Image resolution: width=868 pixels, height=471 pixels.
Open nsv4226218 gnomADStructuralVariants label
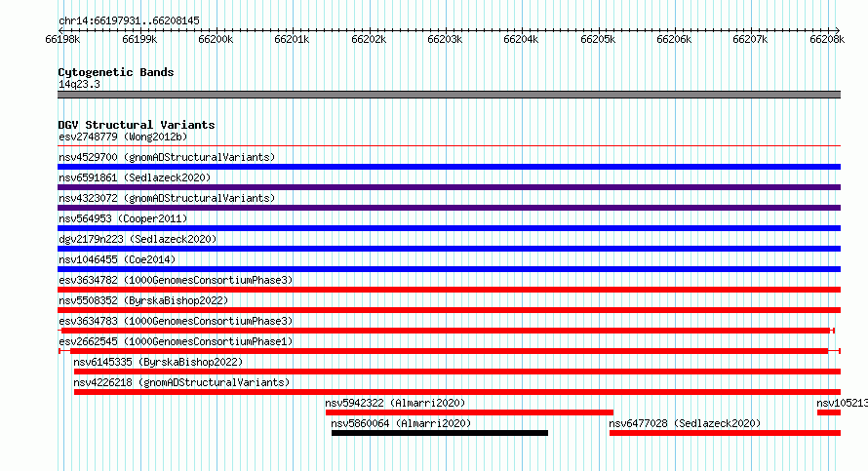click(x=181, y=382)
